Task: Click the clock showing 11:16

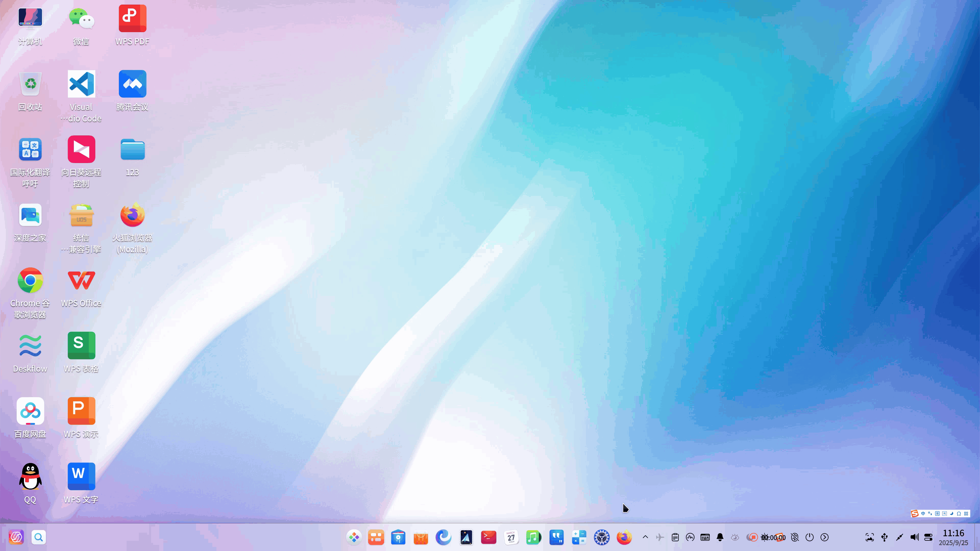Action: pos(953,533)
